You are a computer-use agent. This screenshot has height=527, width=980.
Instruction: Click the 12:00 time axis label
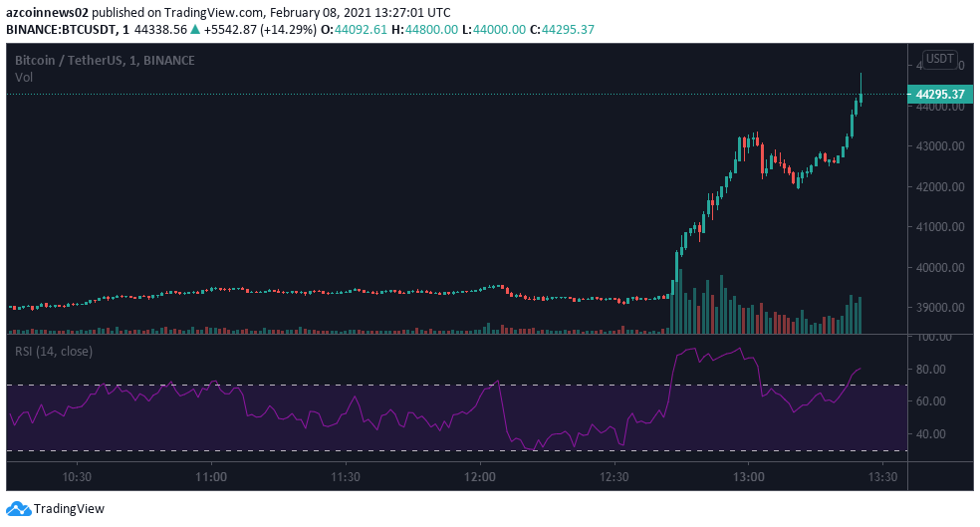click(480, 477)
